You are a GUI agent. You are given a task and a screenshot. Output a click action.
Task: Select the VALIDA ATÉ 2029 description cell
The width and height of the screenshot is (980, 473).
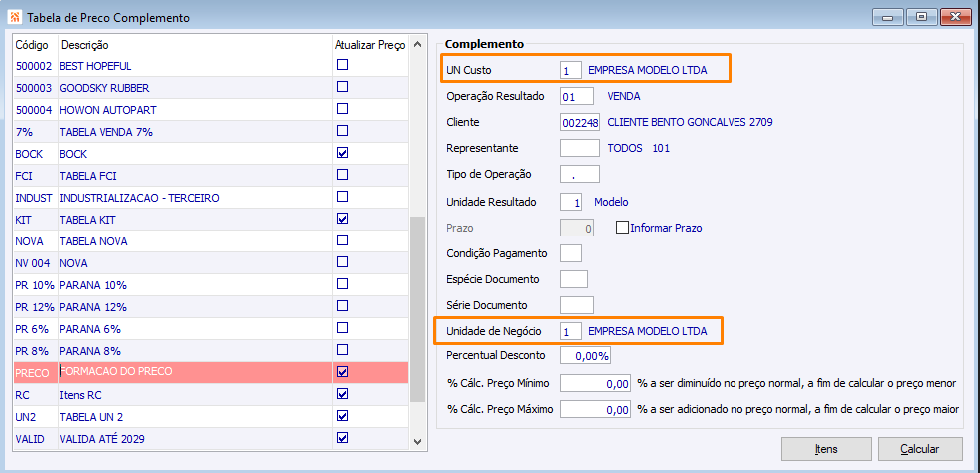click(x=196, y=439)
